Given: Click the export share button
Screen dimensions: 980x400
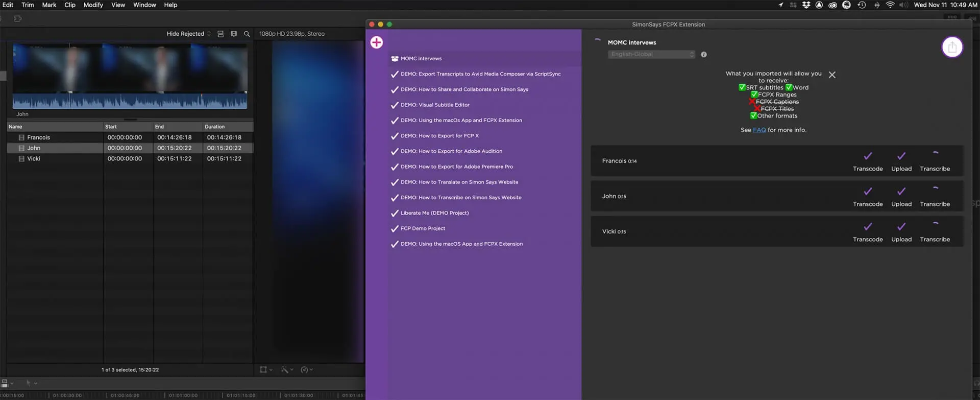Looking at the screenshot, I should [x=952, y=47].
